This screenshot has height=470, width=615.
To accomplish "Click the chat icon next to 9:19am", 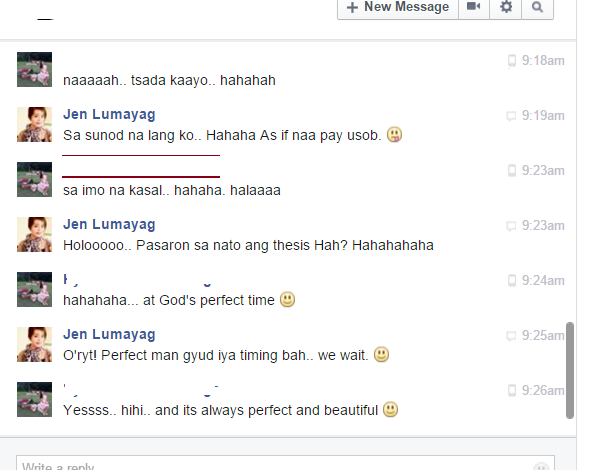I will [x=511, y=116].
